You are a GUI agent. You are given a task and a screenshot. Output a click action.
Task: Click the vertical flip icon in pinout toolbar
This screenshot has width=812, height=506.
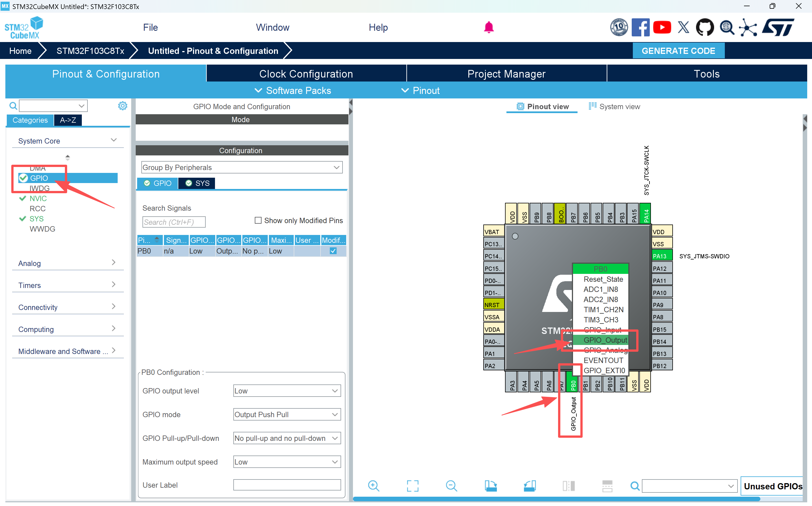click(607, 486)
